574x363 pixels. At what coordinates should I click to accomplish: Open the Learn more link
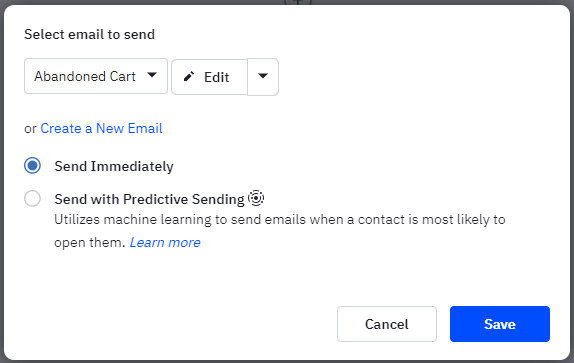165,242
